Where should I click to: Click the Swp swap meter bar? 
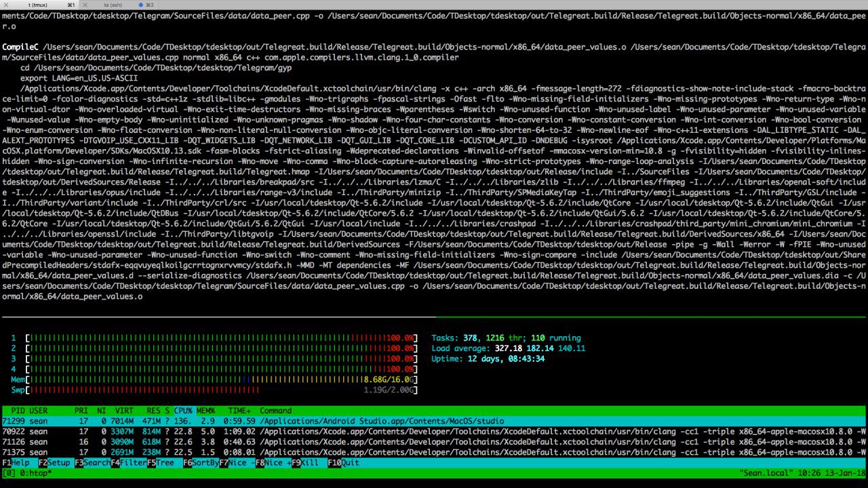point(221,390)
